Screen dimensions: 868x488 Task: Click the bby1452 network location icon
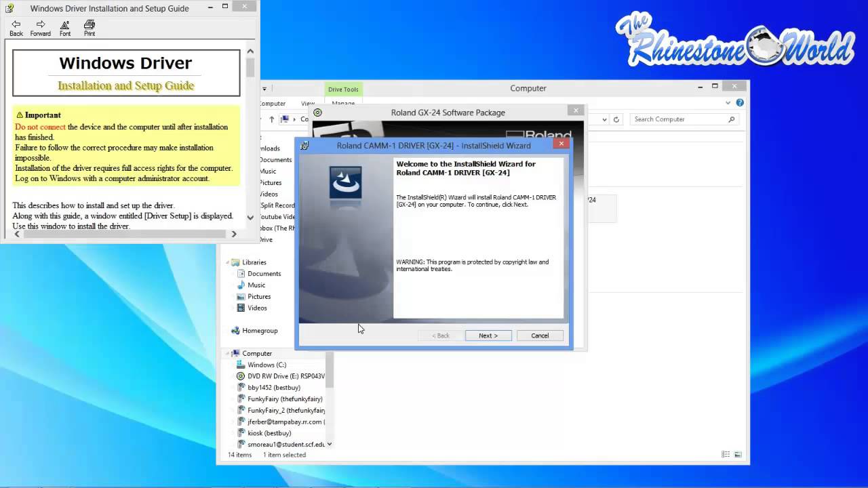tap(241, 388)
